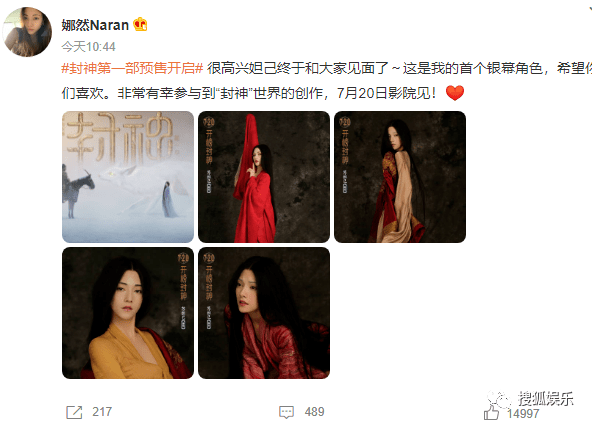Click the comment count 489

tap(314, 412)
